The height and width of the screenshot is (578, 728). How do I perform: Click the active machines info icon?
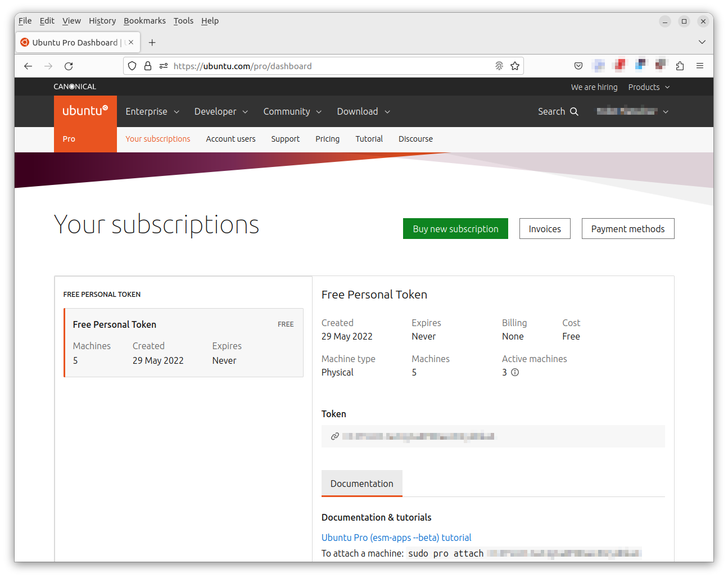(x=515, y=372)
